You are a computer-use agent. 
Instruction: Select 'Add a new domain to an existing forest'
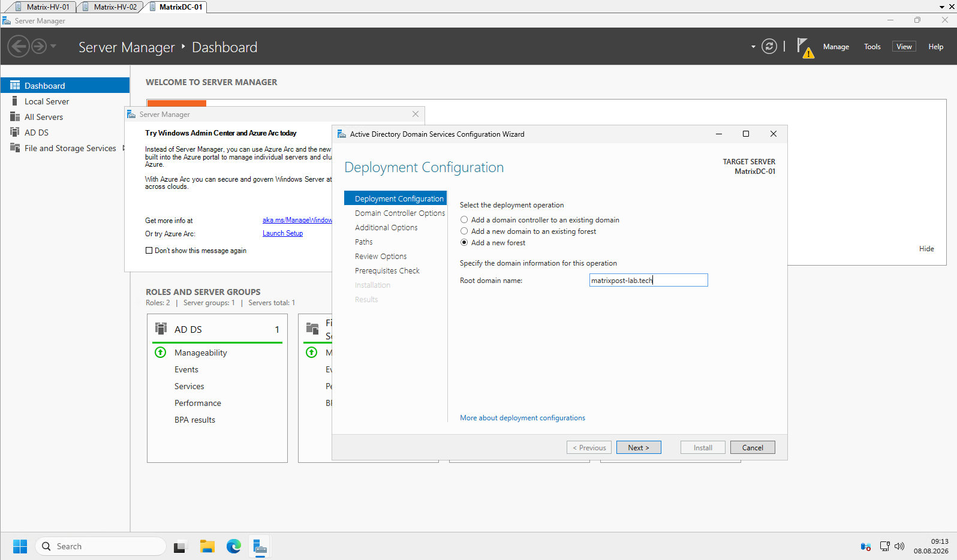click(x=464, y=231)
